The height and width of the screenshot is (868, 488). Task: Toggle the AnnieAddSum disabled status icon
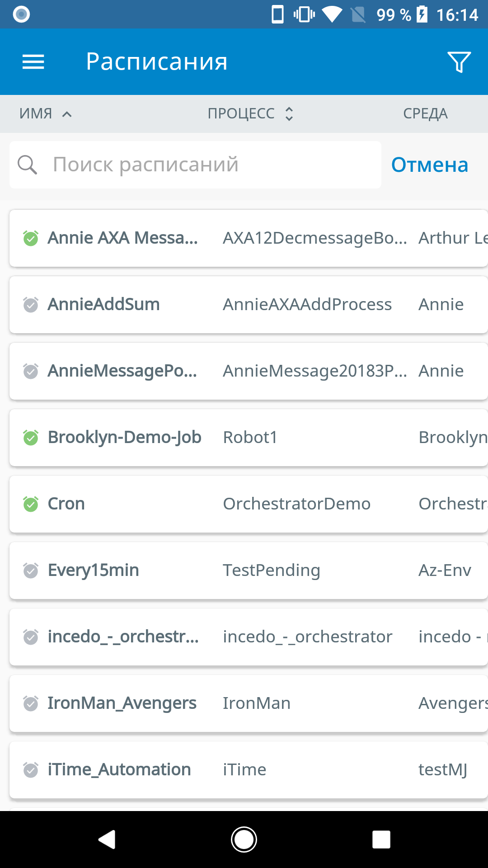pos(31,305)
